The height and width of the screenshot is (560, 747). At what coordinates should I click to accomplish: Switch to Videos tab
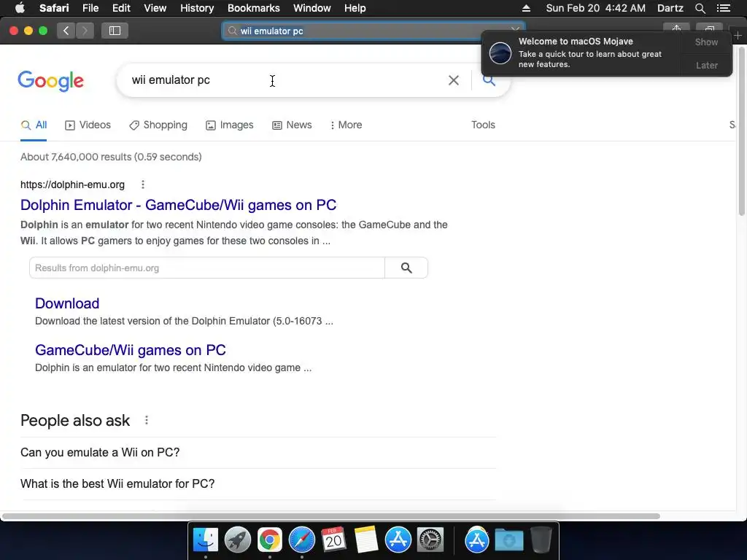(x=88, y=125)
